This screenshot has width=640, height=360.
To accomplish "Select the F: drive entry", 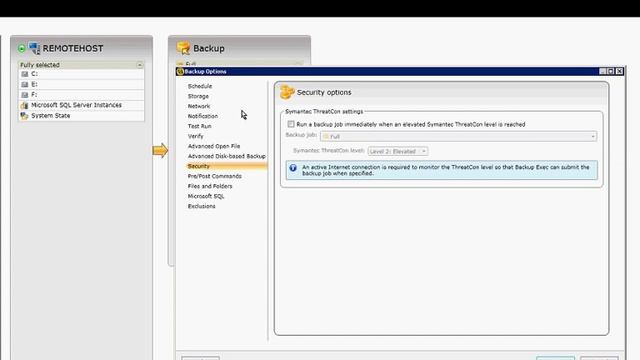I will [82, 95].
